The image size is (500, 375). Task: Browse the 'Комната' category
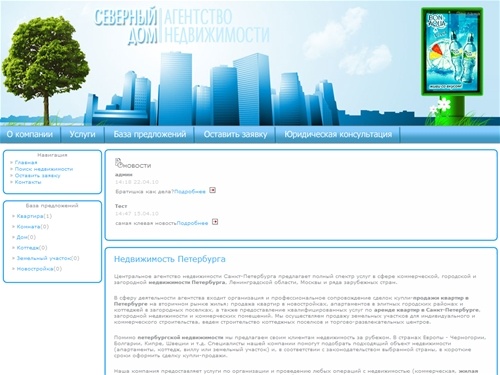28,227
